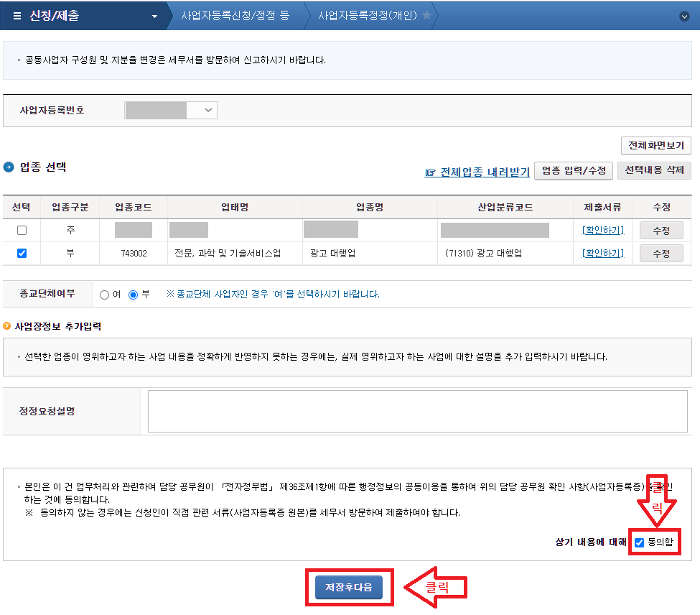Screen dimensions: 700x615
Task: Click the 저장후다음 button
Action: (x=350, y=586)
